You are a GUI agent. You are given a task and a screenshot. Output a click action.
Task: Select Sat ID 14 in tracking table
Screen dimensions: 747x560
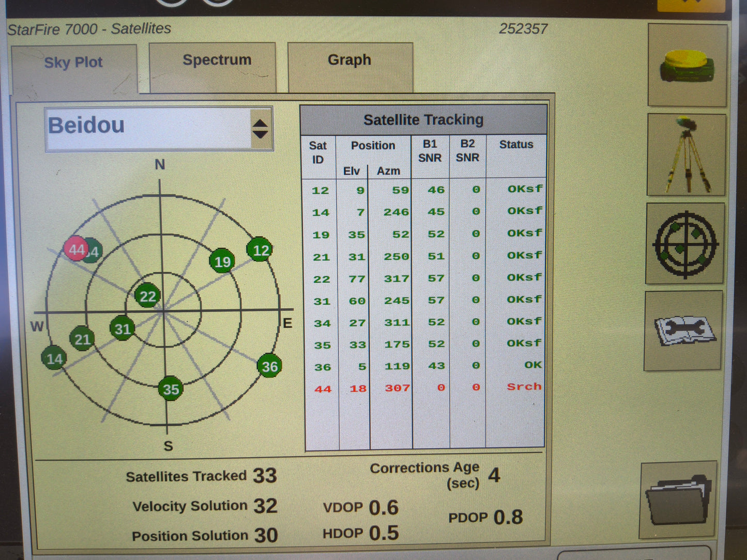tap(321, 213)
